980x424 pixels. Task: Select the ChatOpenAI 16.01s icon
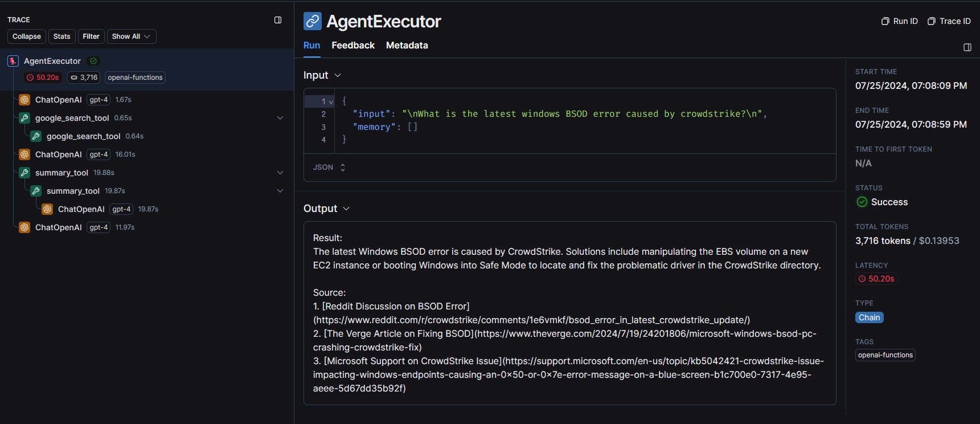24,154
